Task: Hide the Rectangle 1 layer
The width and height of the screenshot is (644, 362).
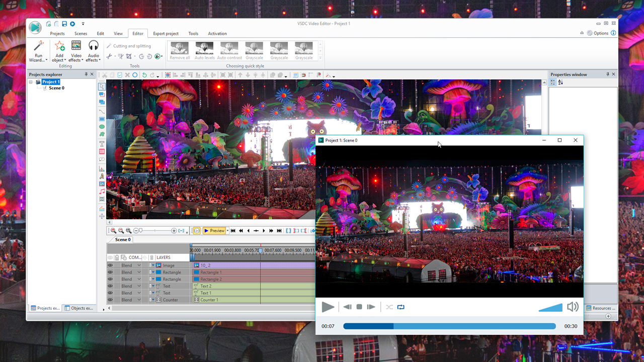Action: click(x=110, y=272)
